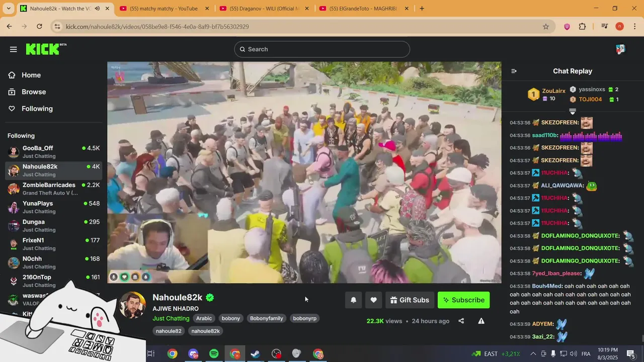The width and height of the screenshot is (644, 362).
Task: Open Task View on the taskbar
Action: pyautogui.click(x=151, y=354)
